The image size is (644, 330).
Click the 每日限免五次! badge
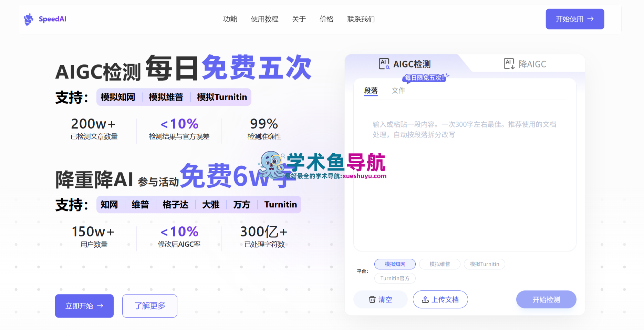coord(425,78)
